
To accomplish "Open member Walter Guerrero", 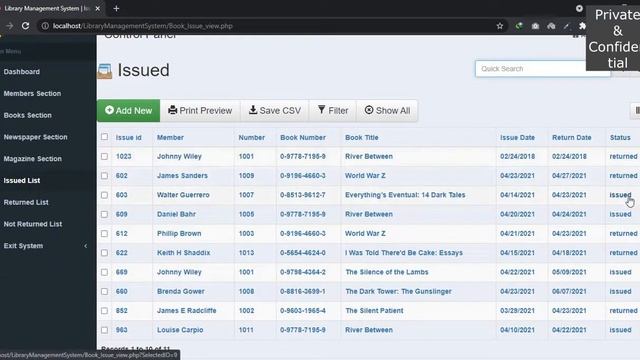I will (x=183, y=195).
